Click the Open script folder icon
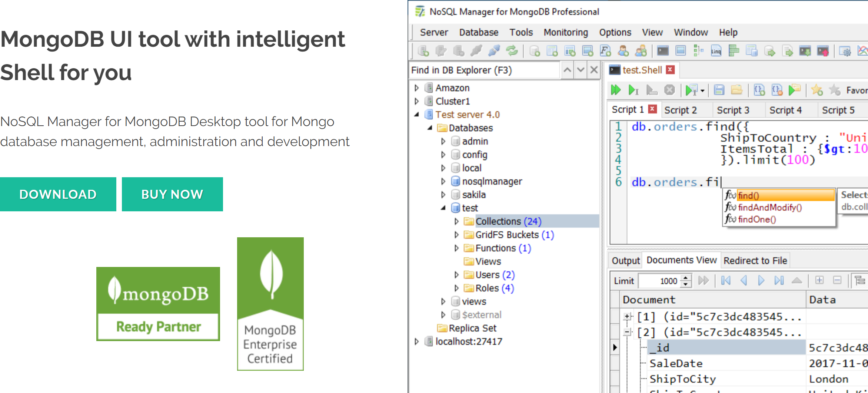Viewport: 868px width, 393px height. (736, 90)
